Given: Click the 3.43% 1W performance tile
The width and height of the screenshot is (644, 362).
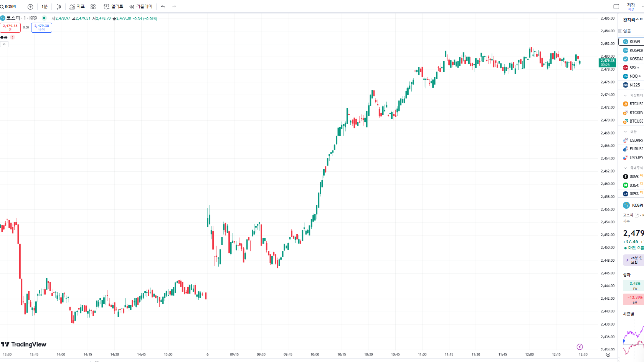Looking at the screenshot, I should point(634,286).
